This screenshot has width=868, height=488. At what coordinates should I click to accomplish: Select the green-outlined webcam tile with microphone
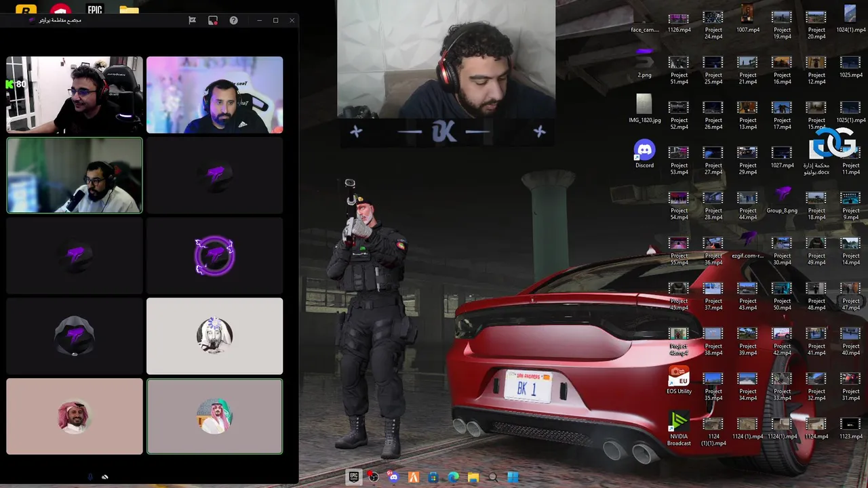coord(75,176)
